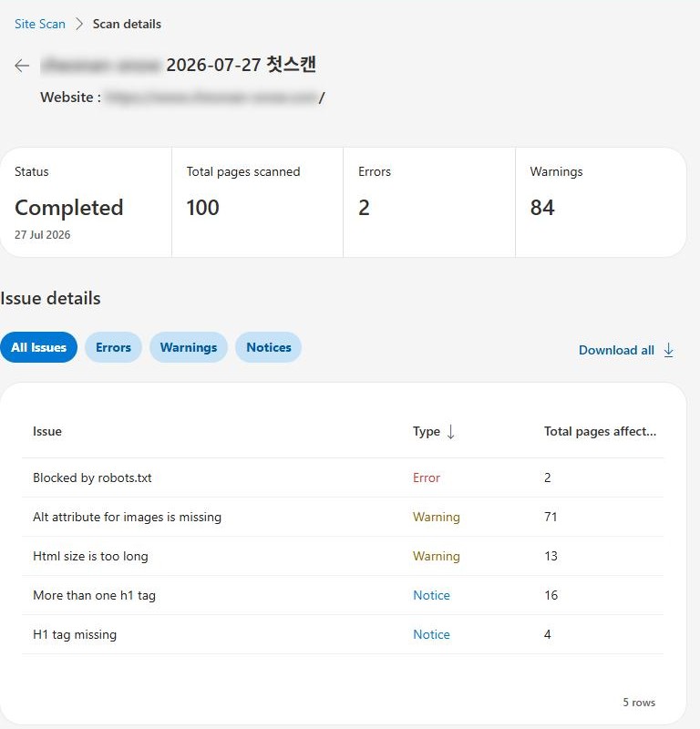The height and width of the screenshot is (729, 700).
Task: Click the download arrow icon next to Download all
Action: 668,350
